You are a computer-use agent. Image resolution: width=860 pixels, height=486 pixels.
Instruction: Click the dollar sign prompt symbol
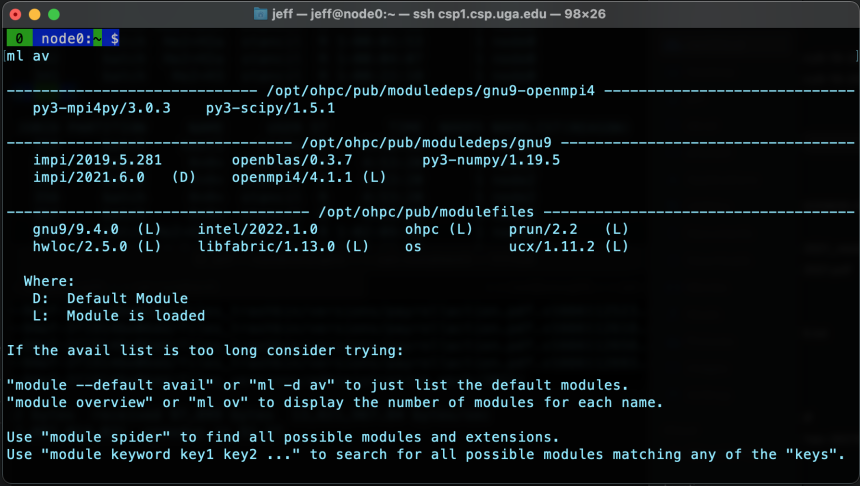tap(115, 38)
